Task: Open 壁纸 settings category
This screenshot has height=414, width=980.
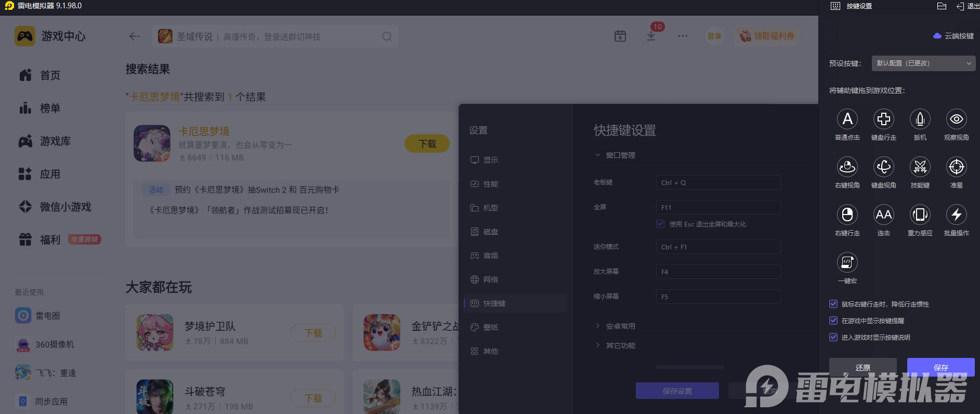Action: 515,327
